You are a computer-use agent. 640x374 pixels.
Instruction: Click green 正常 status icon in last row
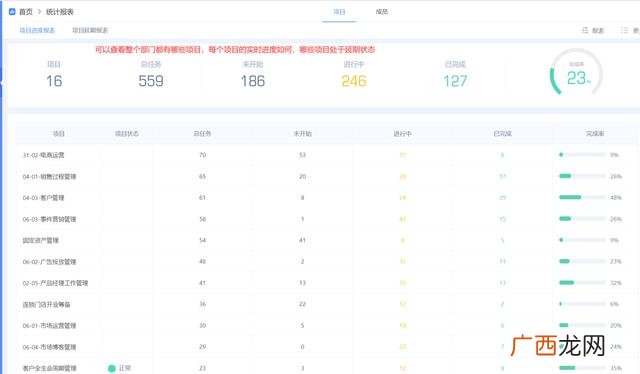click(x=112, y=368)
